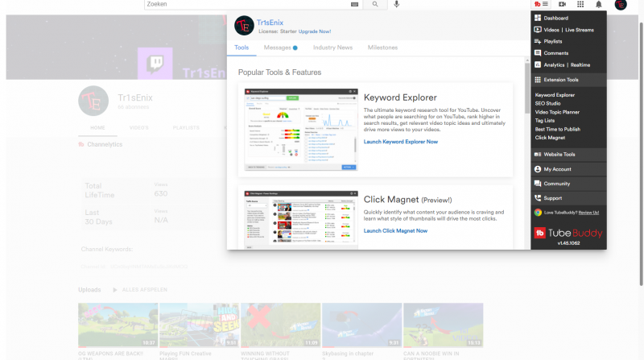Viewport: 644px width, 360px height.
Task: Open the notifications bell
Action: (599, 5)
